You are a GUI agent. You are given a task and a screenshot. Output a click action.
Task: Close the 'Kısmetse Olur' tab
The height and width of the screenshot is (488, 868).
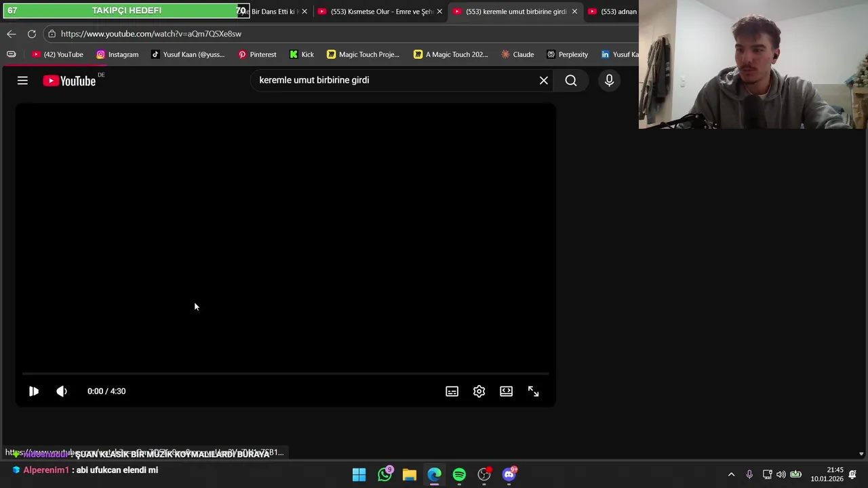coord(439,12)
